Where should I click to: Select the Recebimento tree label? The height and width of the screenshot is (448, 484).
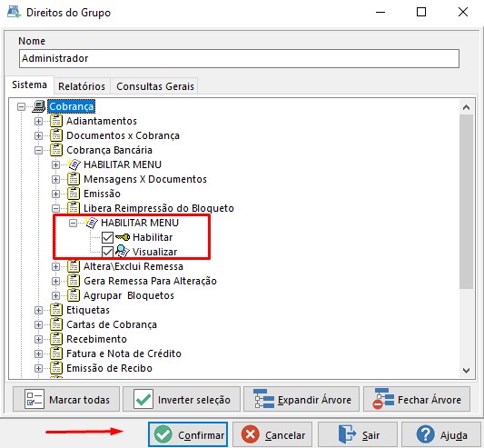[x=96, y=339]
